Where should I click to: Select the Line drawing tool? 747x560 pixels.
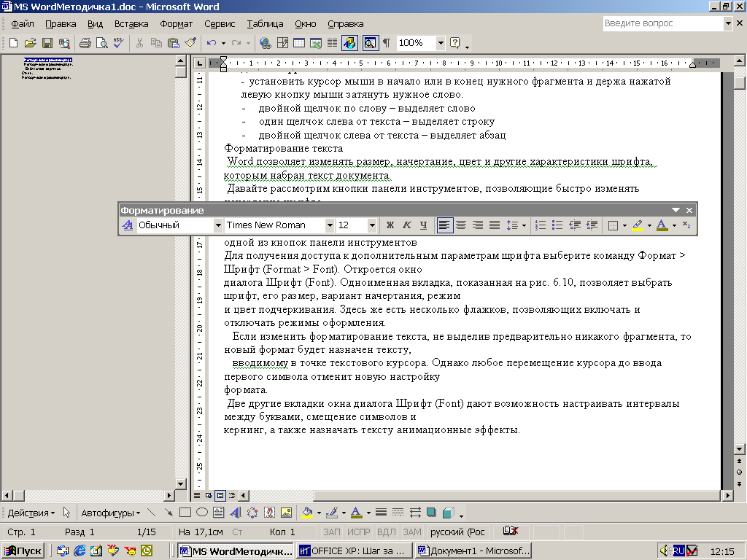[x=152, y=513]
